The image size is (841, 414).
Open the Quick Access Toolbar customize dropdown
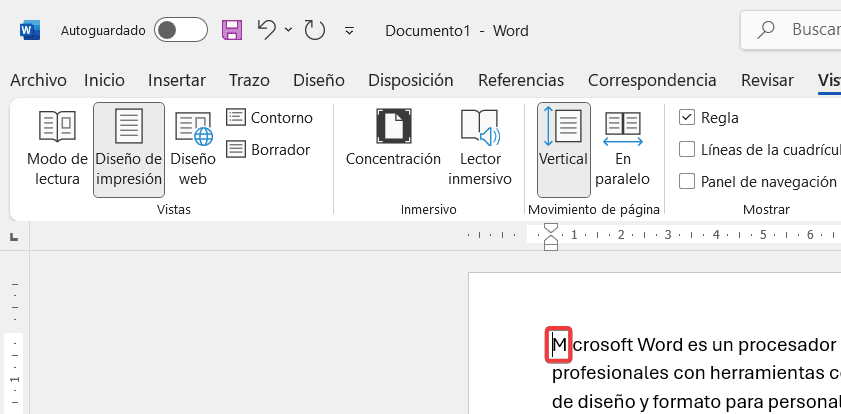pyautogui.click(x=349, y=31)
